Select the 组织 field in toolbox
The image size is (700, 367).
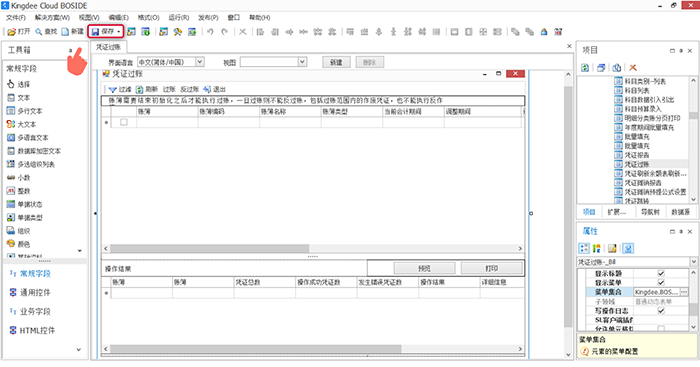(x=19, y=231)
